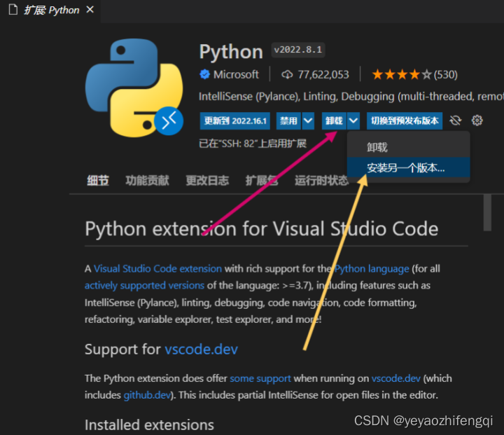Click the cloud download icon beside install count
The image size is (504, 435).
pyautogui.click(x=287, y=75)
